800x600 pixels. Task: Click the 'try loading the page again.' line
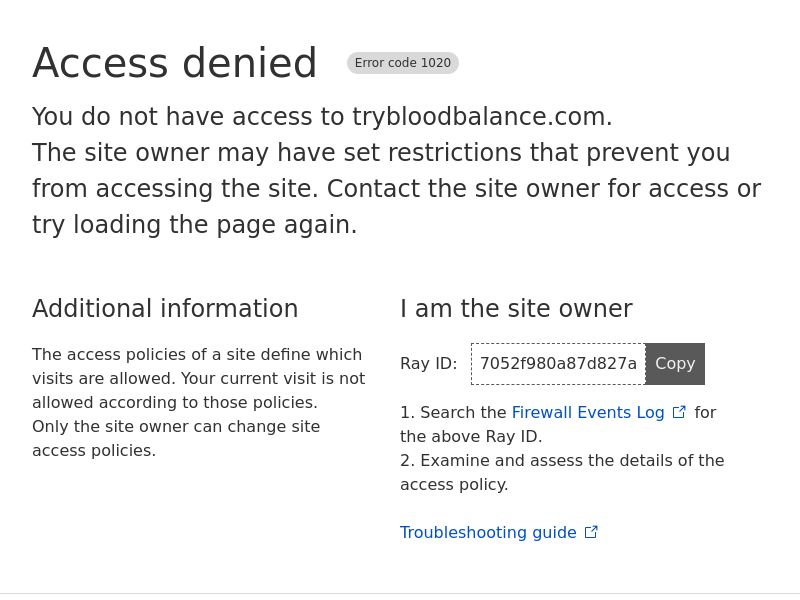[194, 225]
